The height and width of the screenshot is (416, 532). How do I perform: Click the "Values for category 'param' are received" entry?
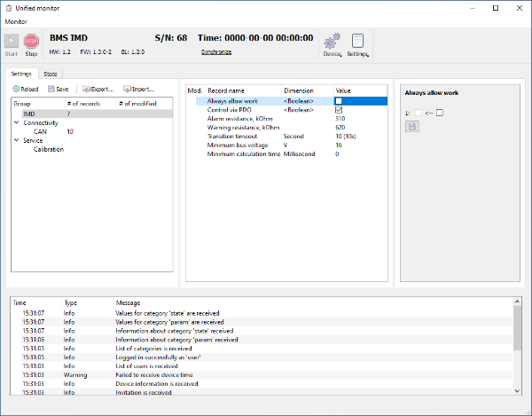(169, 322)
